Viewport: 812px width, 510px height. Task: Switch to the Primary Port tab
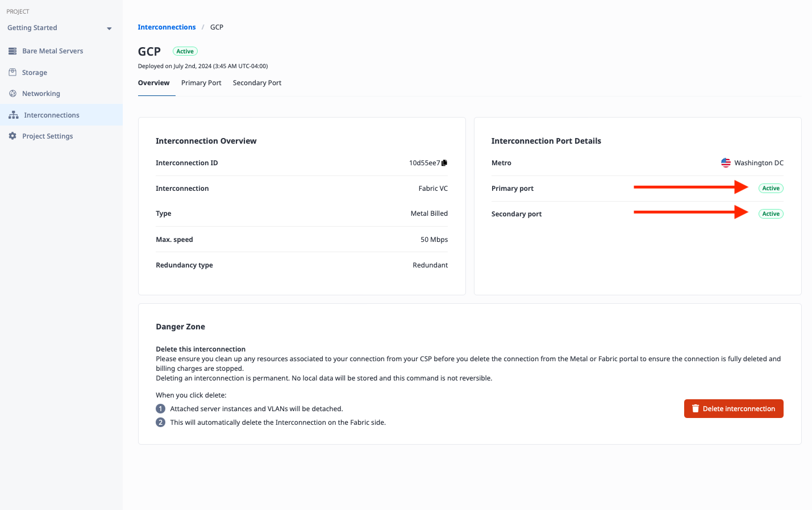click(x=201, y=83)
